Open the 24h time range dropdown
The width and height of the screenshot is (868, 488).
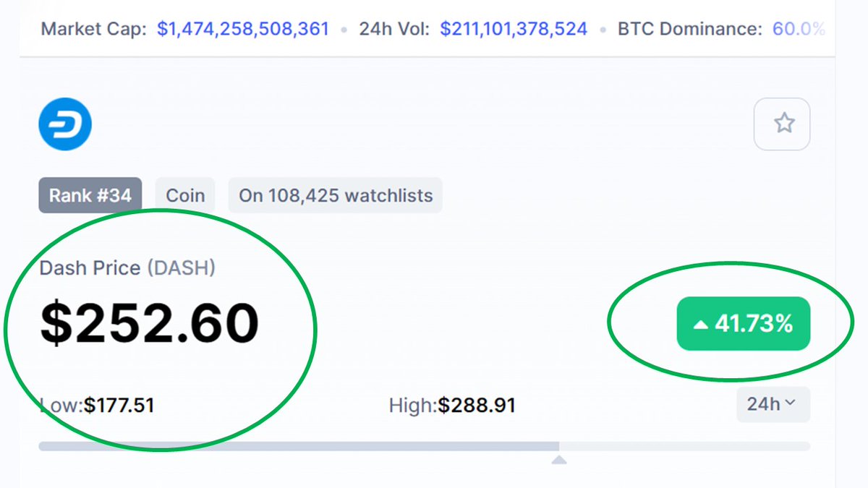click(x=773, y=404)
